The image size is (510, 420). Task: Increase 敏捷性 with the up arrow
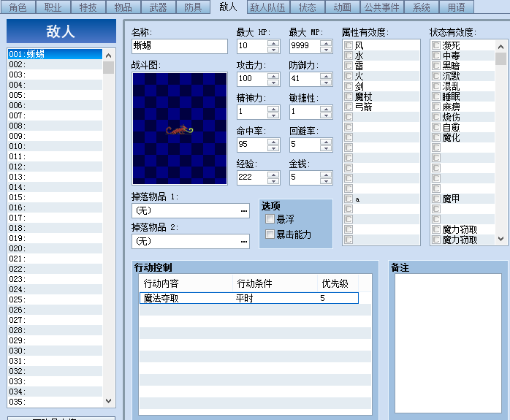(x=326, y=108)
